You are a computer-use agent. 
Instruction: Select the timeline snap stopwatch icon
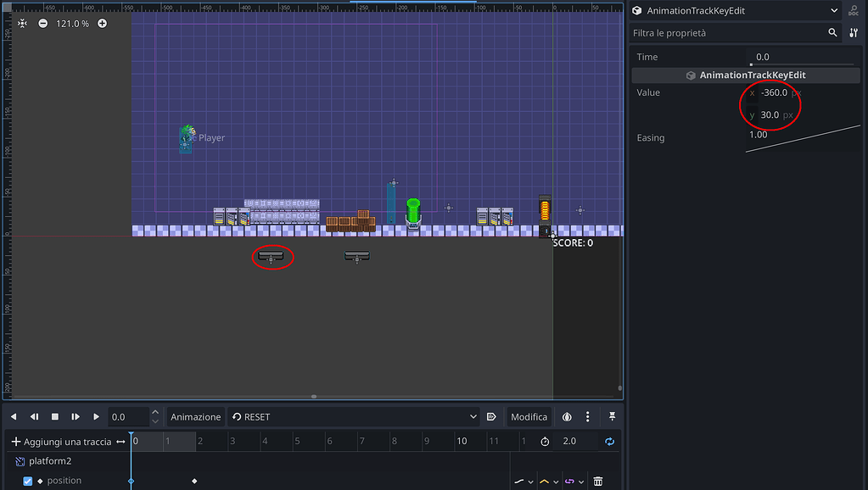tap(544, 441)
